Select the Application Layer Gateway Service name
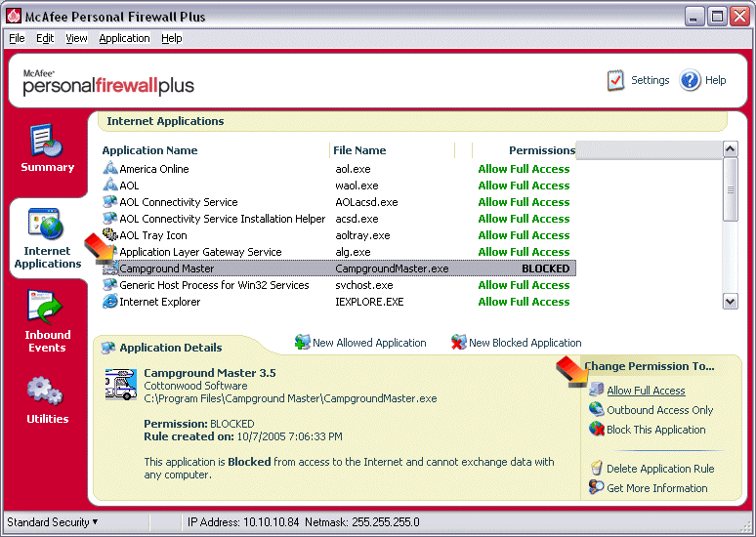The image size is (756, 537). click(x=200, y=252)
